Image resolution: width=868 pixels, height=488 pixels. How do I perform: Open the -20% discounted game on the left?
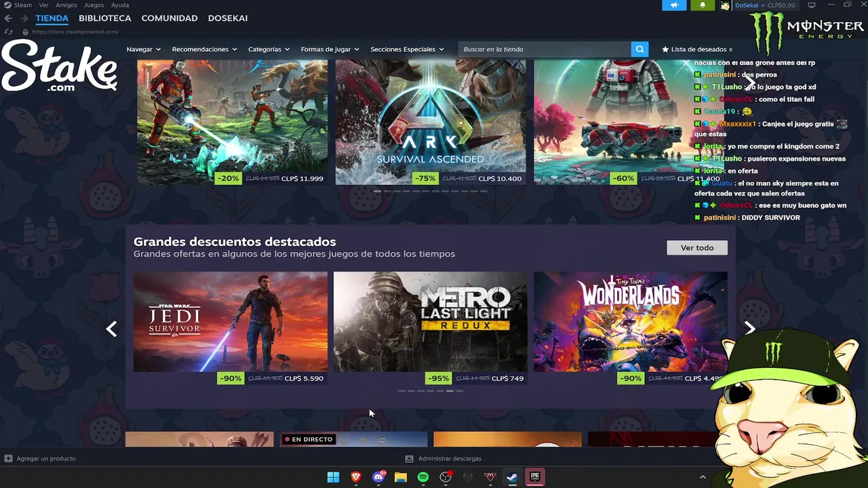point(232,122)
